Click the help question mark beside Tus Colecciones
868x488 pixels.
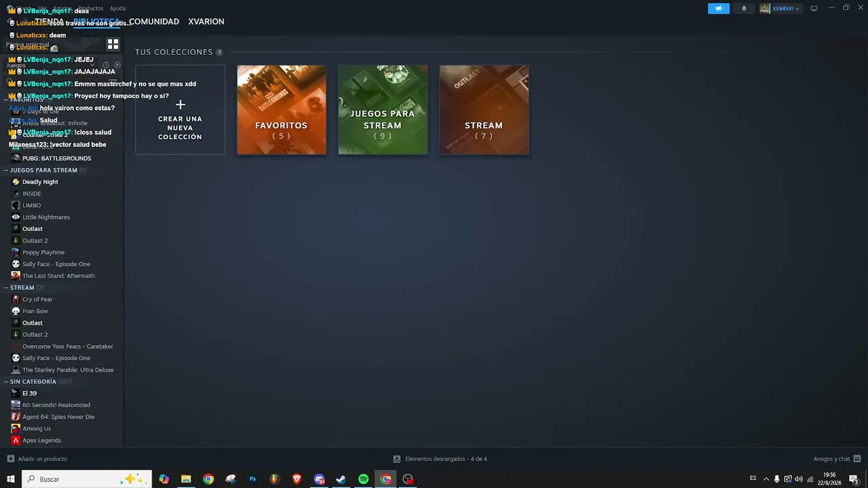pyautogui.click(x=219, y=52)
